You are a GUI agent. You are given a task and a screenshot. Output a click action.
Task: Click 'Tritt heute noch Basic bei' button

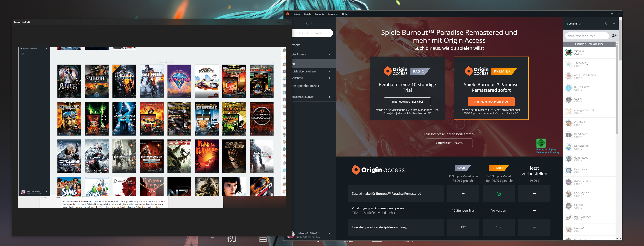[x=407, y=101]
